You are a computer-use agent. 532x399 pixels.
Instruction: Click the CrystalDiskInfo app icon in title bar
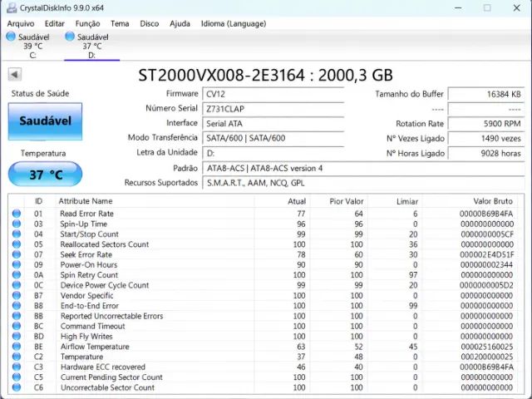[x=12, y=7]
